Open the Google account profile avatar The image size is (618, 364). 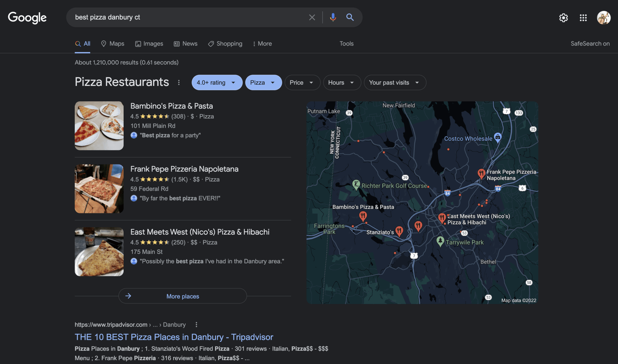pos(604,18)
